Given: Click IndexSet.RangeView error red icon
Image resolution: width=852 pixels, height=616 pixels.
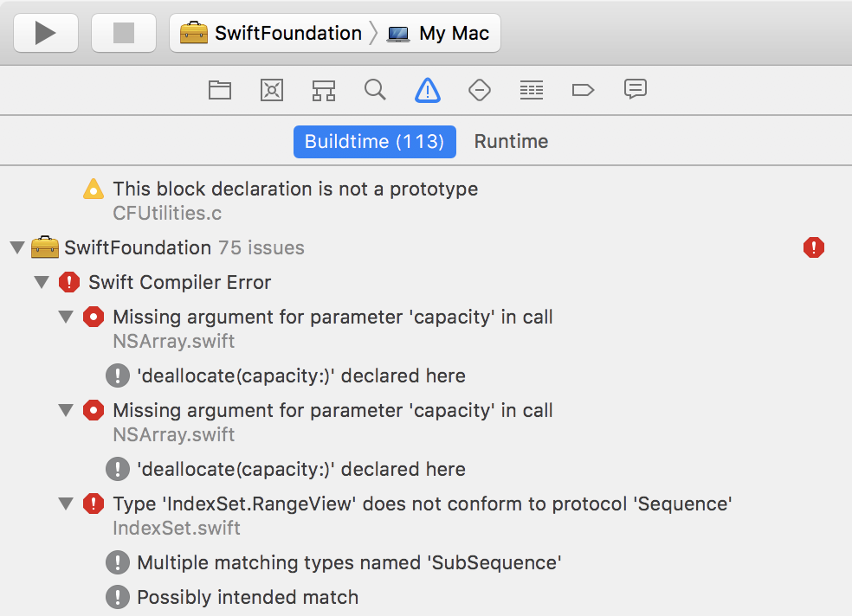Looking at the screenshot, I should tap(94, 504).
